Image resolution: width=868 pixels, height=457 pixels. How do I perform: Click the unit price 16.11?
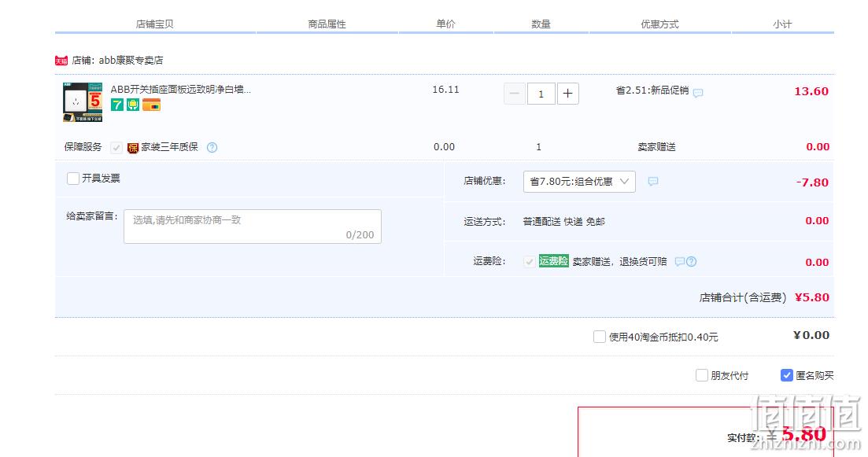tap(445, 90)
